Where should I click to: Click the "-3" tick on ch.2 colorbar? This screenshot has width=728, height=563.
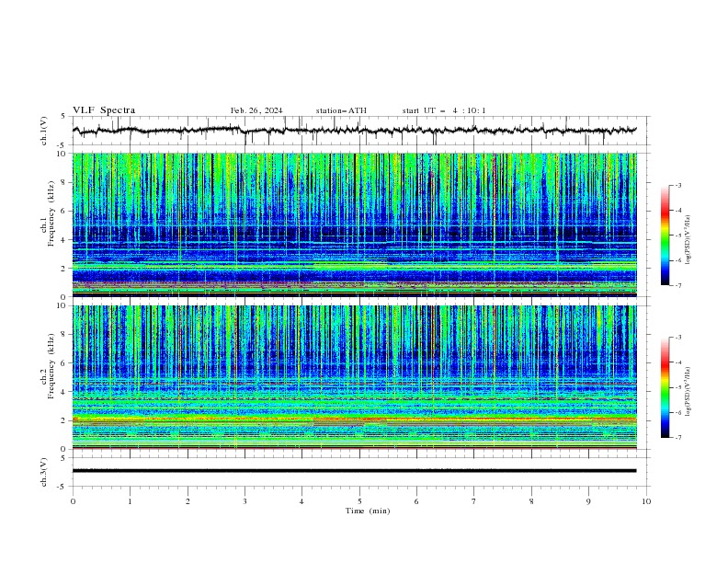pos(678,338)
